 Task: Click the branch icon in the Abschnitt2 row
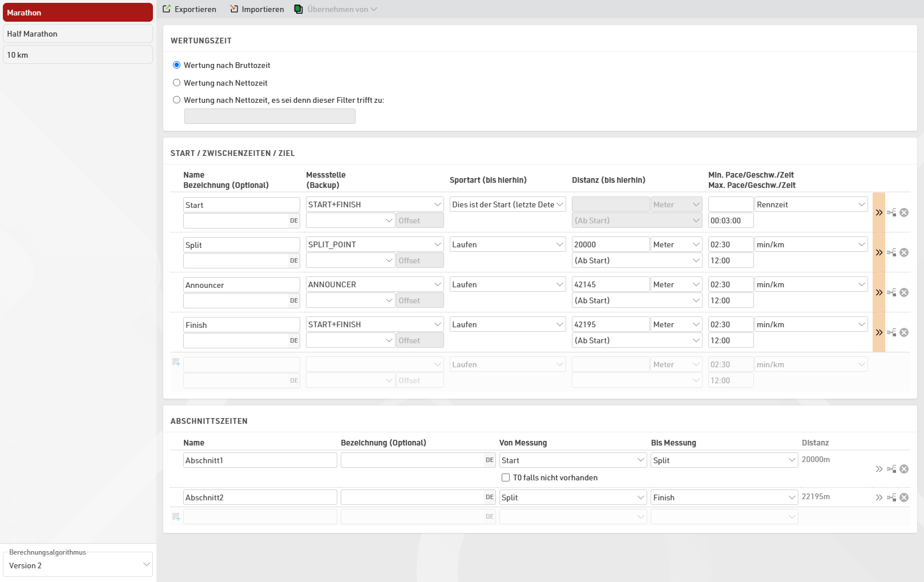(891, 497)
